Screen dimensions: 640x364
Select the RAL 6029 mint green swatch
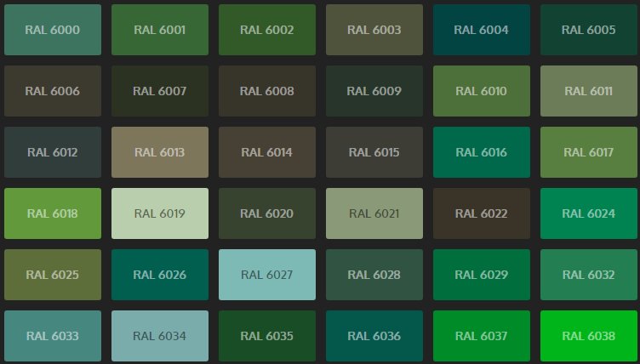click(x=482, y=275)
